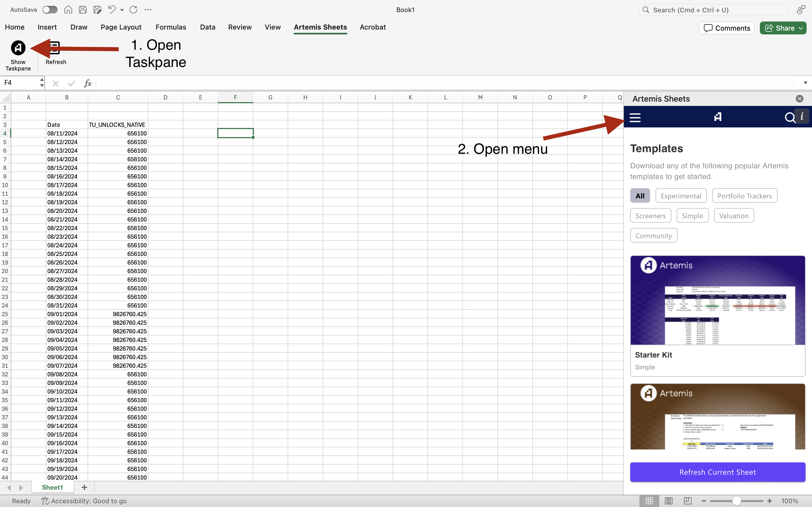Viewport: 812px width, 507px height.
Task: Click the collaboration people icon at top right
Action: click(x=801, y=10)
